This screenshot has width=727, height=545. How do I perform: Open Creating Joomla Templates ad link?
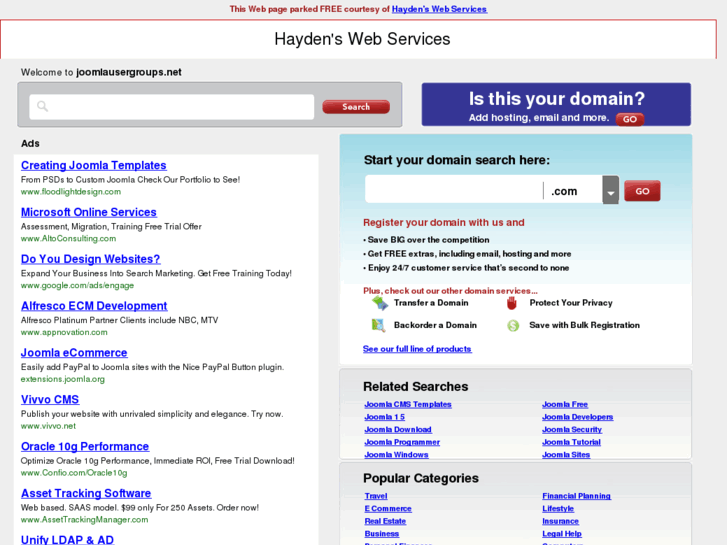[94, 165]
